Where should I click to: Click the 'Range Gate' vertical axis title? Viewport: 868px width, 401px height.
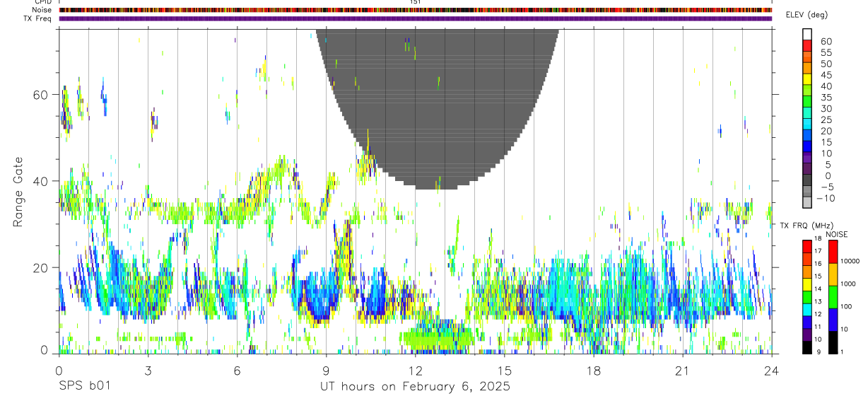18,192
